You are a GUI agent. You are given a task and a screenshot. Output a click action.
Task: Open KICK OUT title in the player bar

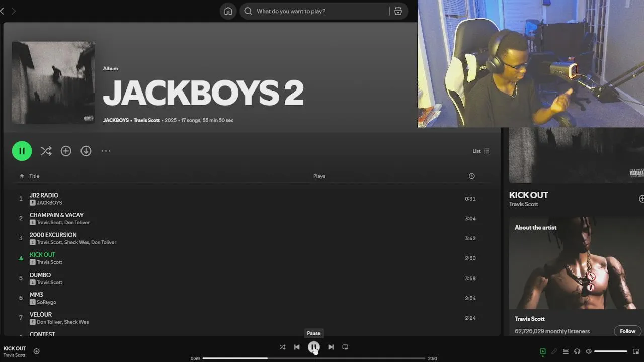(x=15, y=348)
